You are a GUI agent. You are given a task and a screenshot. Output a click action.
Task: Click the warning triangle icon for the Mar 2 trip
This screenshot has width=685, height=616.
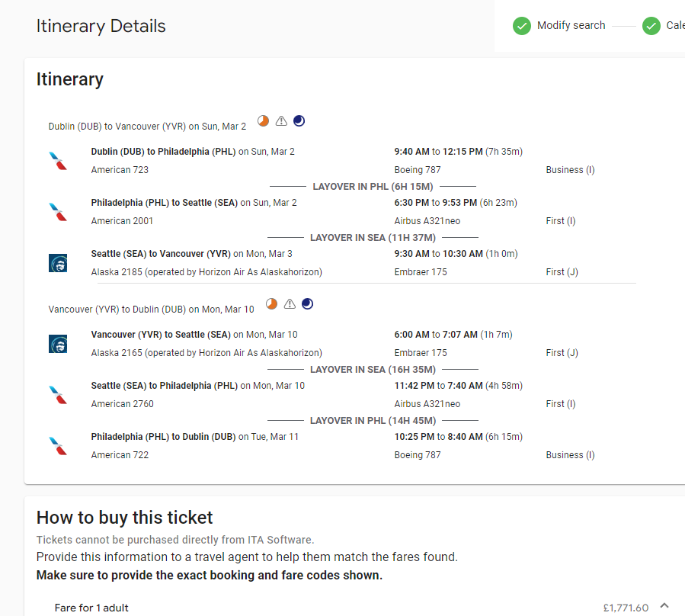[x=281, y=121]
